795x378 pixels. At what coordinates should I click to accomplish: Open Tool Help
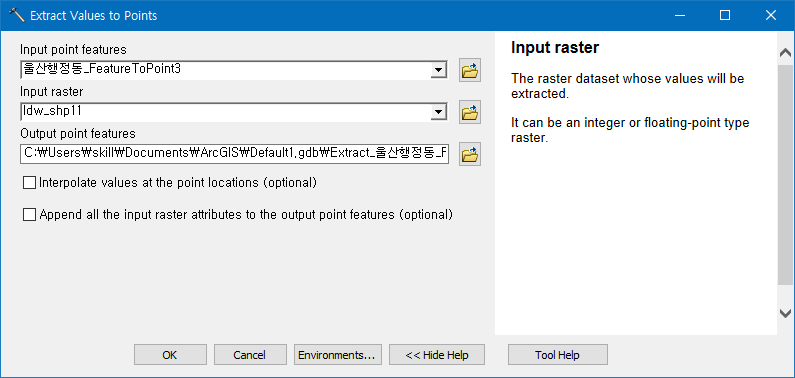coord(557,355)
